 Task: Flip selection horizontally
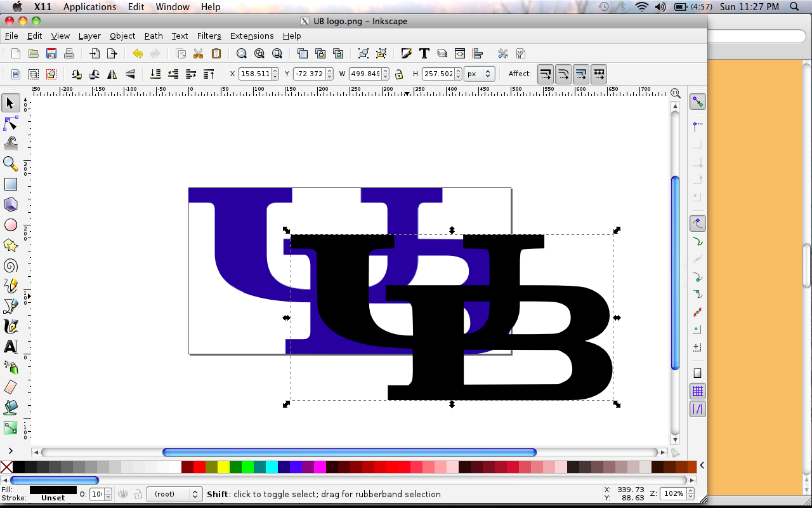pyautogui.click(x=112, y=74)
